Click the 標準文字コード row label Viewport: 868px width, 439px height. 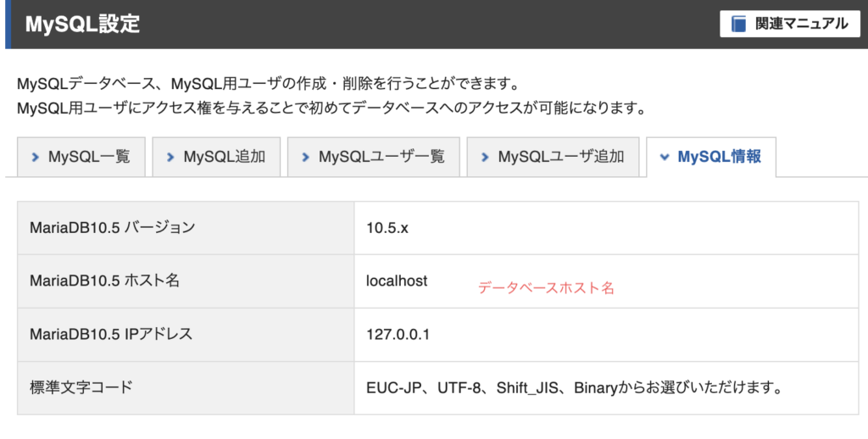click(81, 388)
